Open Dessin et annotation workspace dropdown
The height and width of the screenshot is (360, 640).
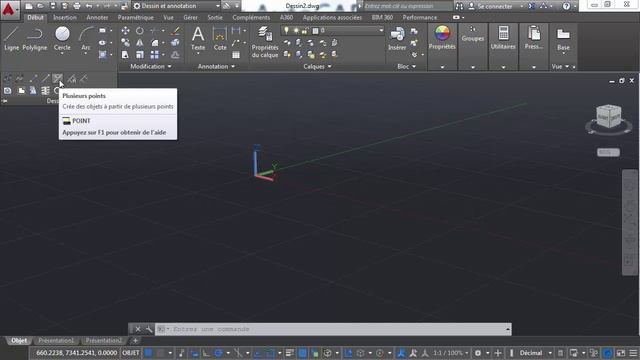(177, 6)
